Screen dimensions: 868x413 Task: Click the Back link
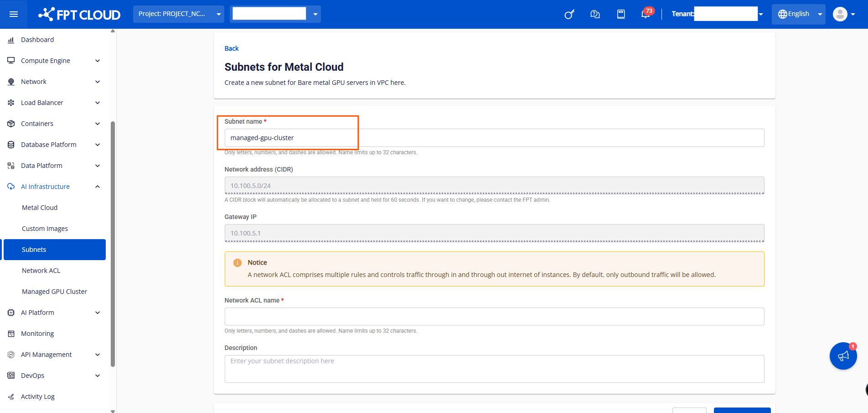point(232,48)
